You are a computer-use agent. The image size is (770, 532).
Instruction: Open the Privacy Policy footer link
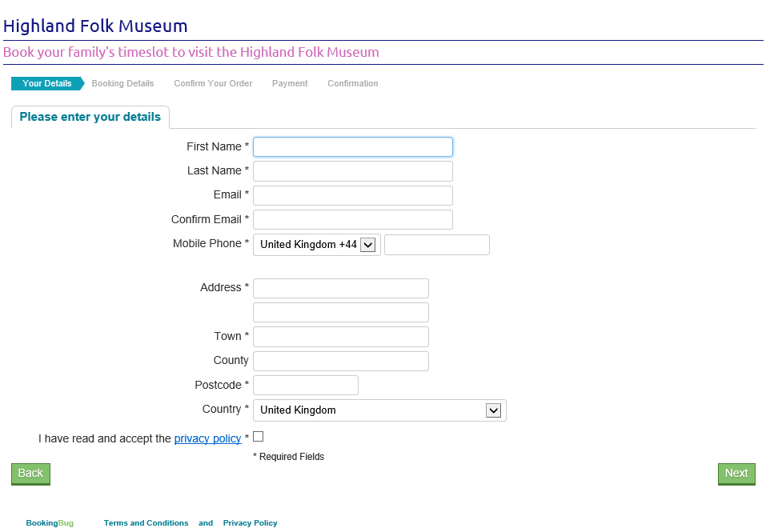(250, 523)
